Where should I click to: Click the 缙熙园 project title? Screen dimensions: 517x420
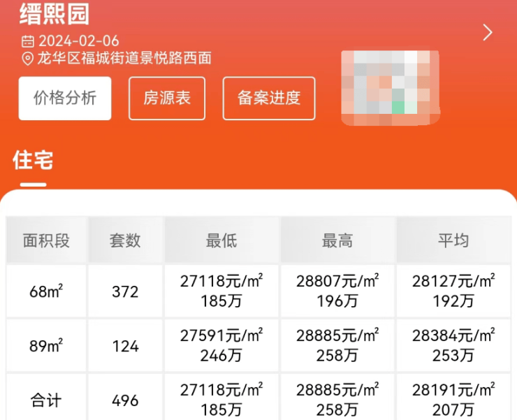pyautogui.click(x=54, y=14)
